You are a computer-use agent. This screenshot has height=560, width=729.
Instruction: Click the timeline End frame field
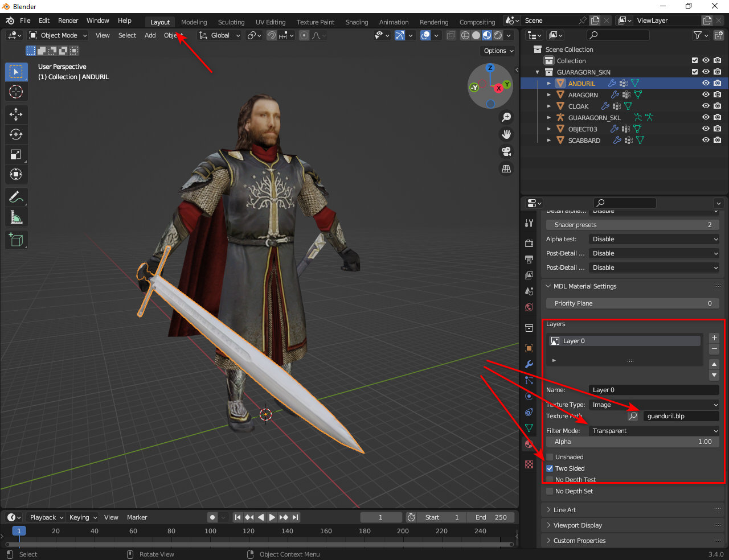(x=491, y=517)
